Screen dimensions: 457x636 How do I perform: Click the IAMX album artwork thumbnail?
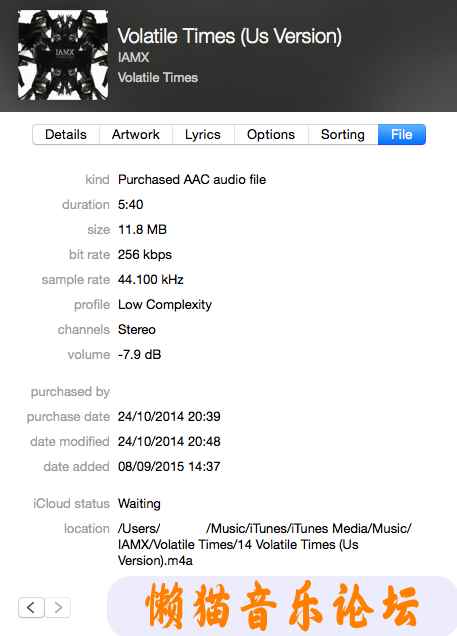tap(63, 55)
